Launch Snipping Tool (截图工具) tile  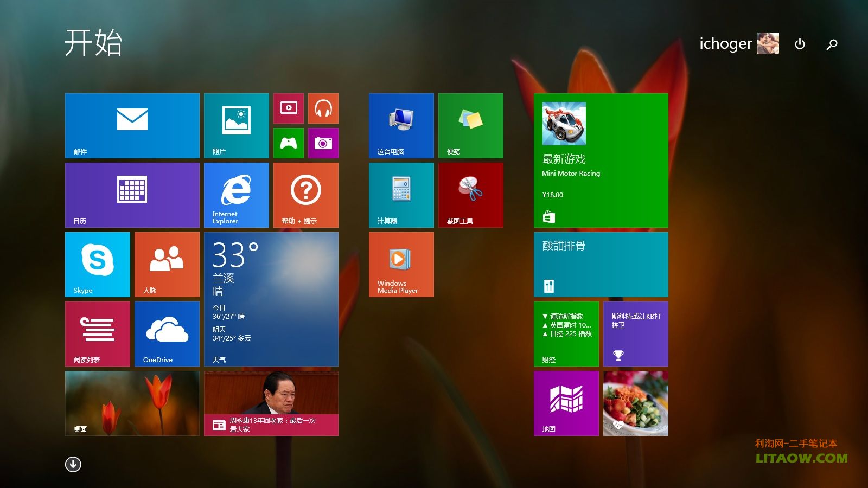[471, 195]
